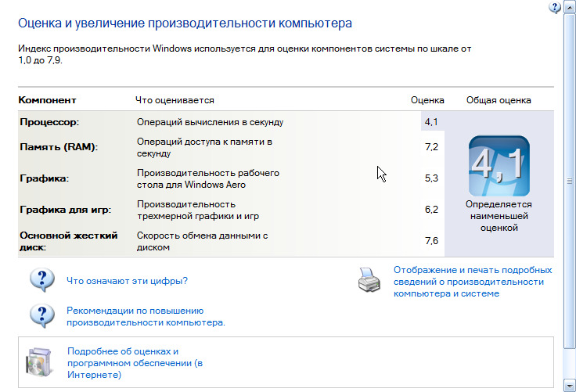Select the 'Память (RAM)' component row label
This screenshot has width=576, height=392.
58,146
